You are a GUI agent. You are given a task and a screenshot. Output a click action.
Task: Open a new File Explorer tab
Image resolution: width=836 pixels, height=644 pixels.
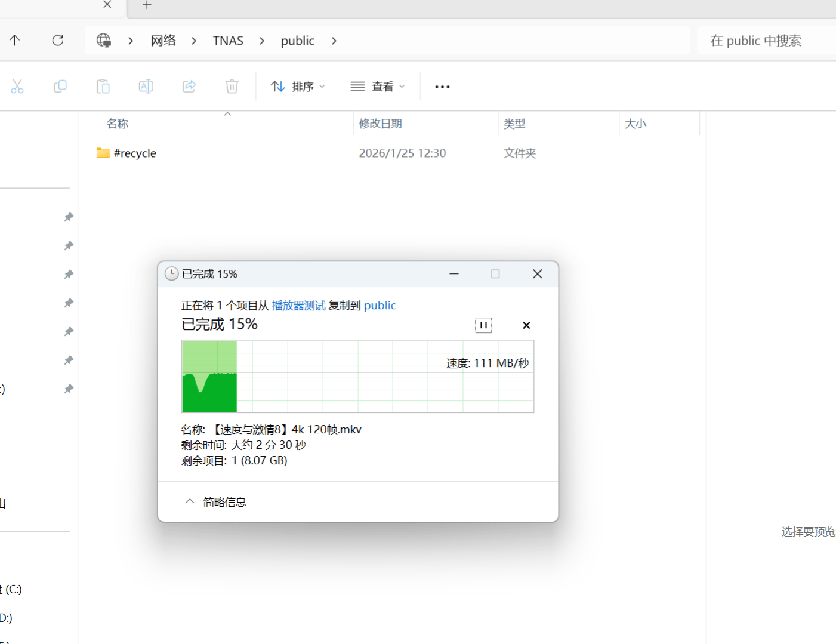[x=146, y=5]
